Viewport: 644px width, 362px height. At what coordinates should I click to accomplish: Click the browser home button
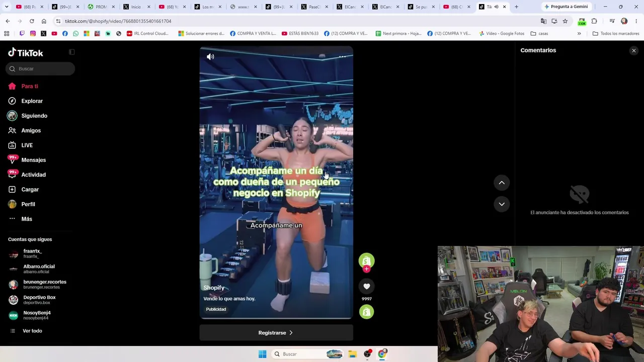44,21
